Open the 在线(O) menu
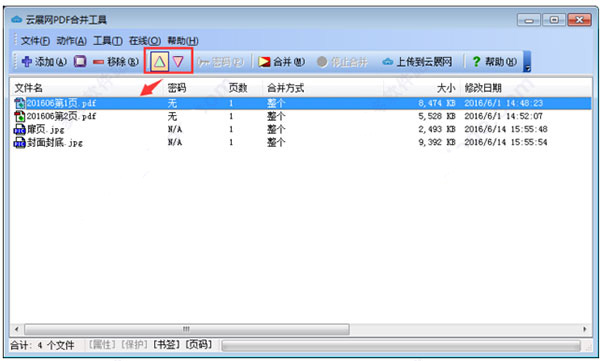 [x=145, y=41]
